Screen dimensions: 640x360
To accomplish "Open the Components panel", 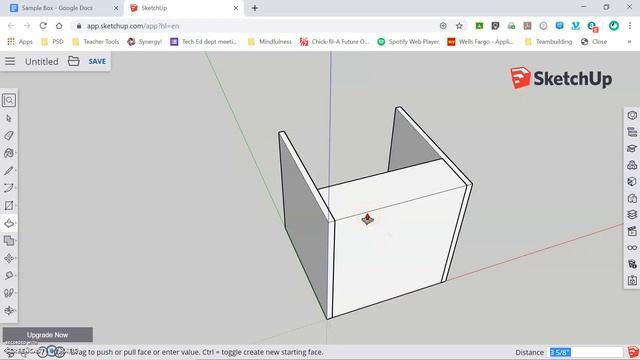I will pos(632,165).
